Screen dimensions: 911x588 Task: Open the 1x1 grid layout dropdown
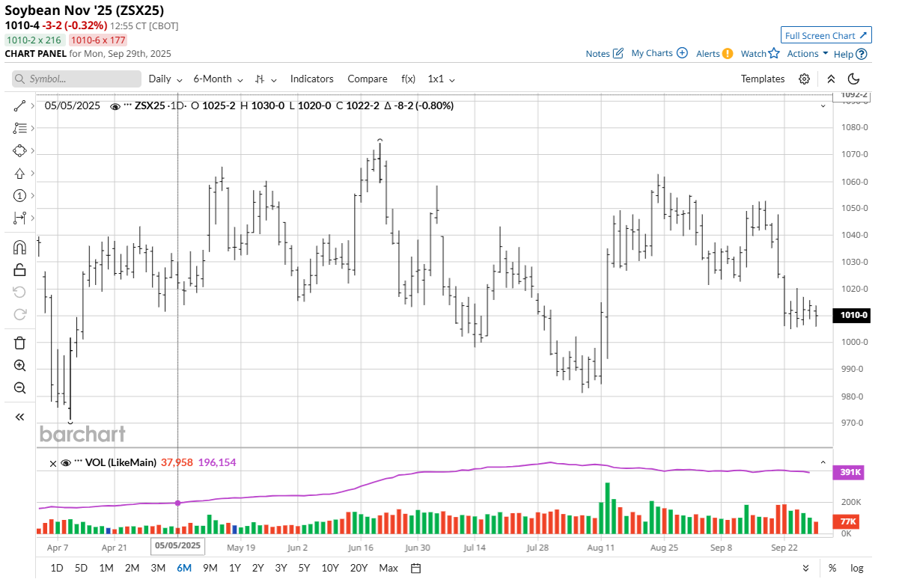point(442,79)
